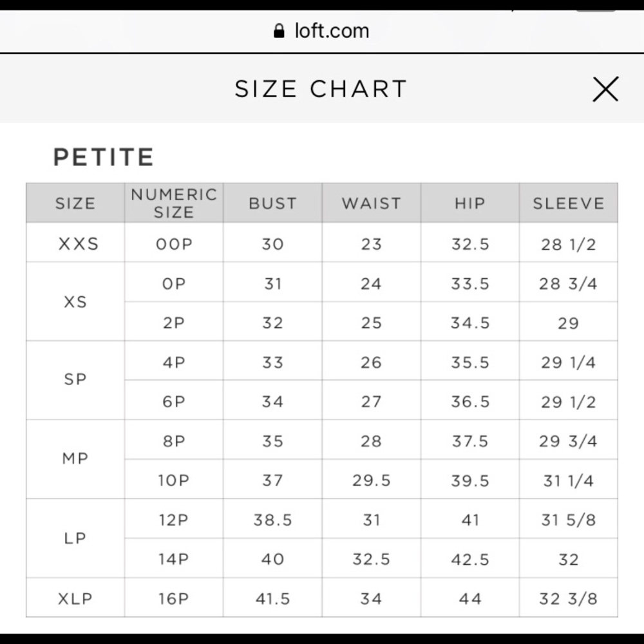Tap the SLEEVE column header
The width and height of the screenshot is (644, 644).
pos(569,203)
